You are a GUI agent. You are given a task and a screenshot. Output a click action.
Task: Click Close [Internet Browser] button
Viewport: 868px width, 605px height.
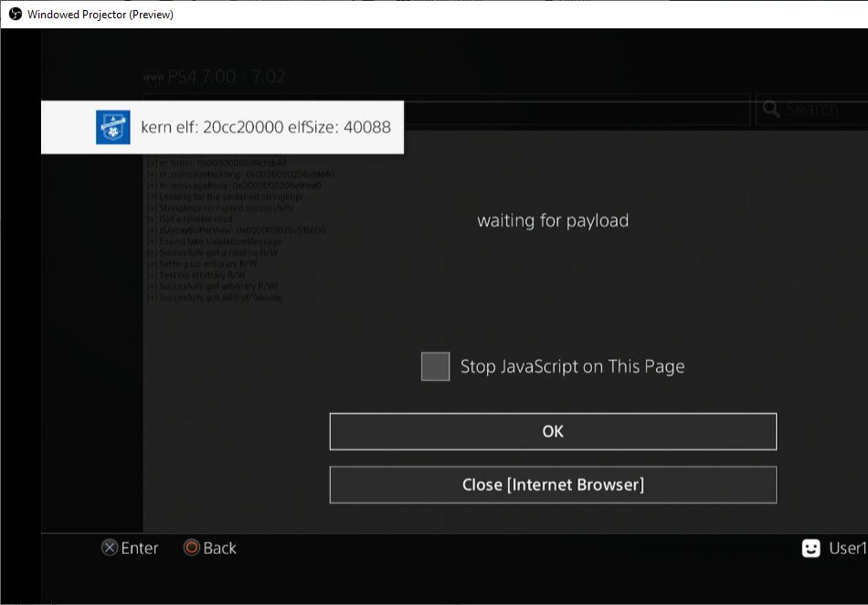click(x=553, y=485)
